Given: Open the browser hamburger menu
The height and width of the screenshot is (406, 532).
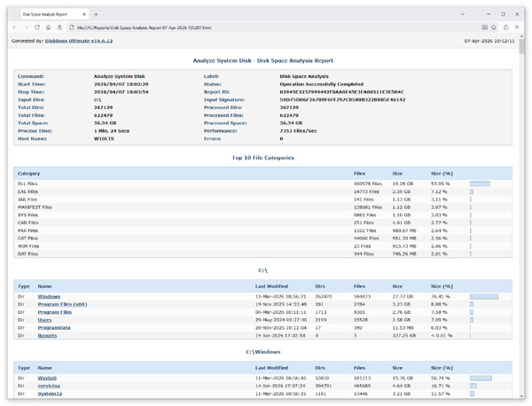Looking at the screenshot, I should pyautogui.click(x=517, y=27).
